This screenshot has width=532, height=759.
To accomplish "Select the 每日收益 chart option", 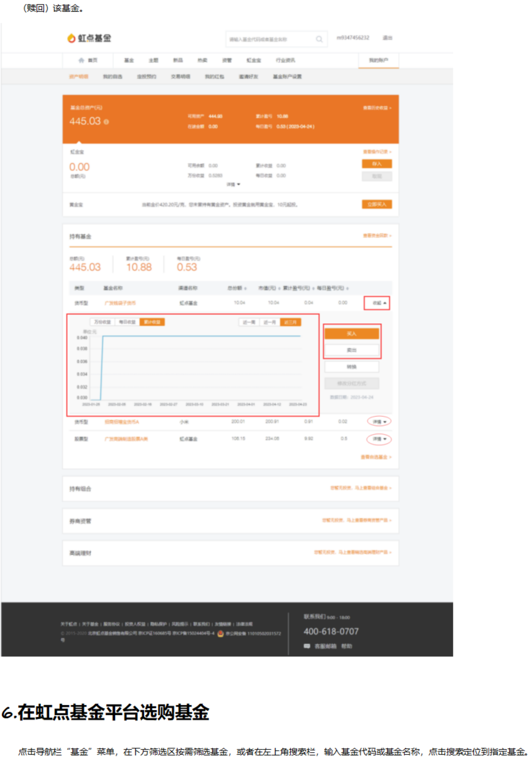I will point(127,322).
